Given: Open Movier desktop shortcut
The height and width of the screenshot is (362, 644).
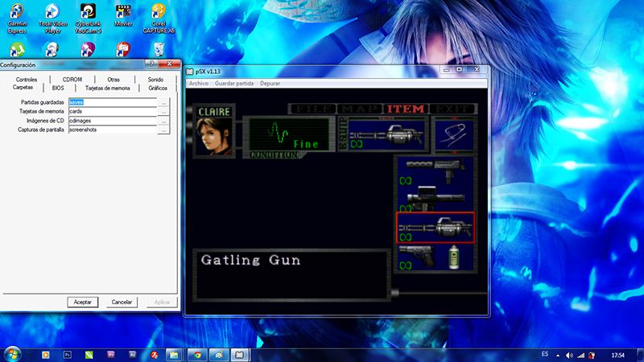Looking at the screenshot, I should 123,15.
